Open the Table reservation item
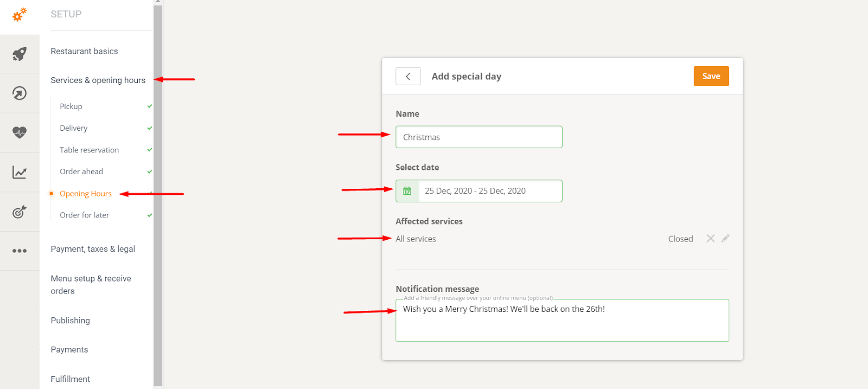Viewport: 868px width, 389px height. (89, 150)
